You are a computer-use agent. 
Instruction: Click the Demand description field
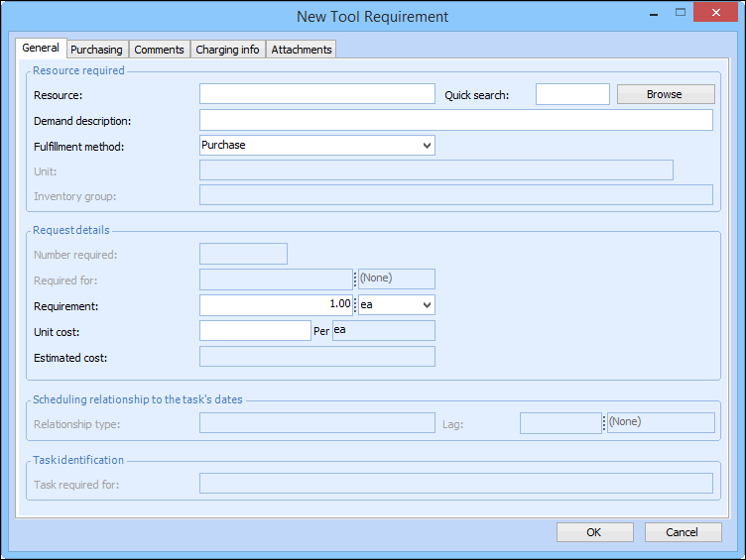coord(455,121)
